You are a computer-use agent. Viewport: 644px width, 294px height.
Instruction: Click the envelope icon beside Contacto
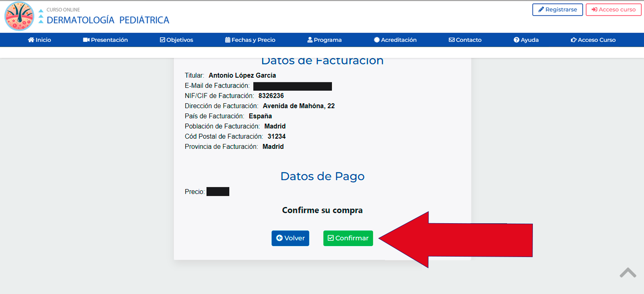451,40
